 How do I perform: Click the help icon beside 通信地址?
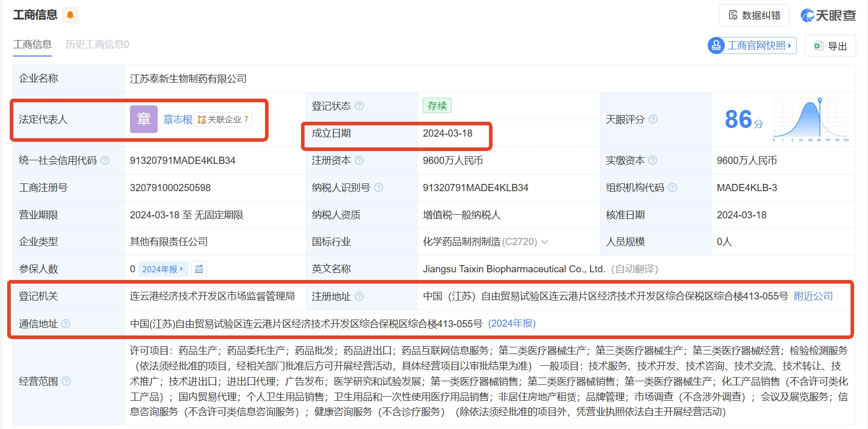click(x=66, y=324)
